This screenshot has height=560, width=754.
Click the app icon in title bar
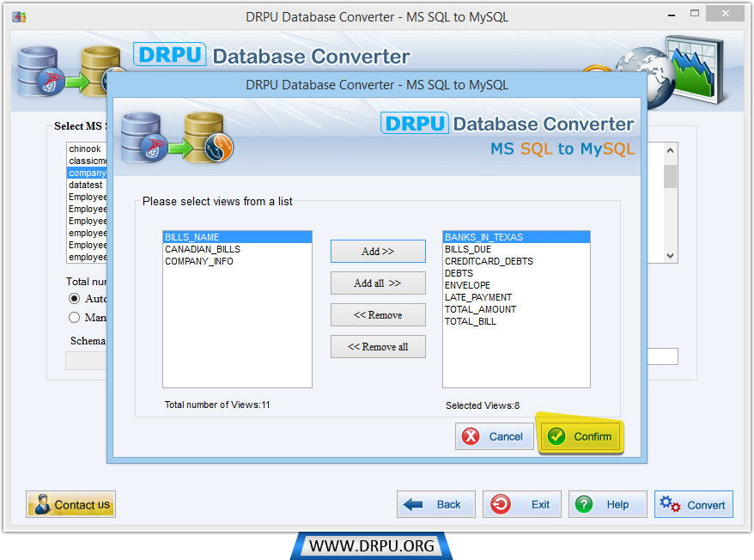coord(19,17)
